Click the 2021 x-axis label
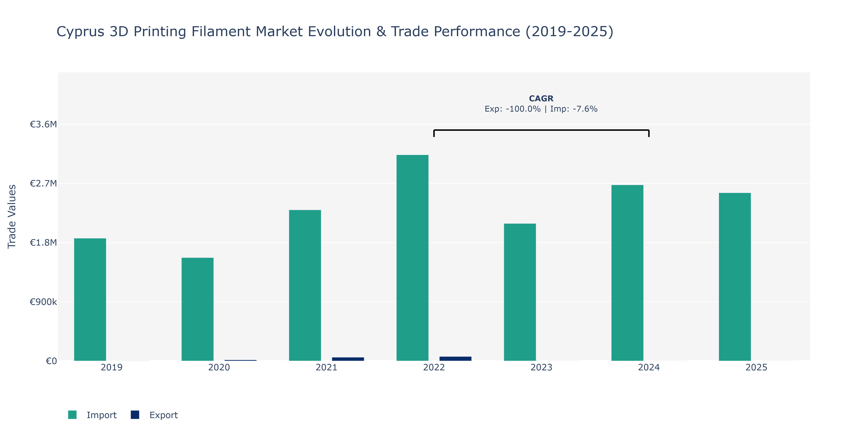 327,367
